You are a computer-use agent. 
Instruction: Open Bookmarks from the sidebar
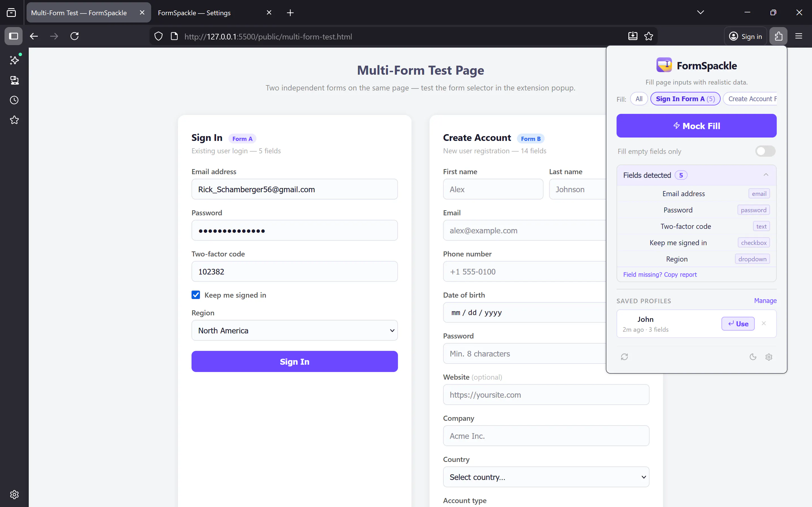click(x=14, y=120)
